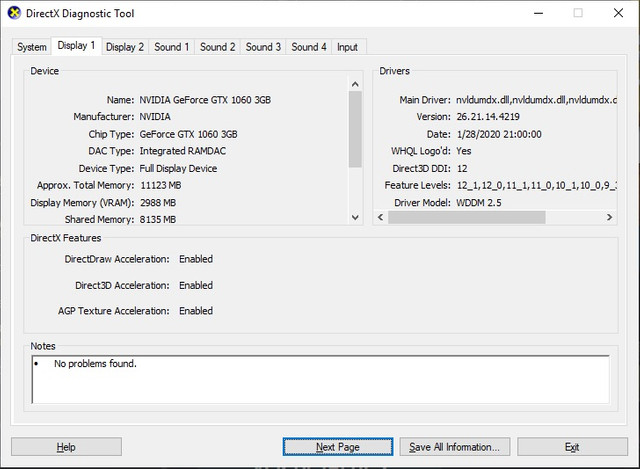Open the Input tab
The width and height of the screenshot is (640, 469).
pos(347,47)
